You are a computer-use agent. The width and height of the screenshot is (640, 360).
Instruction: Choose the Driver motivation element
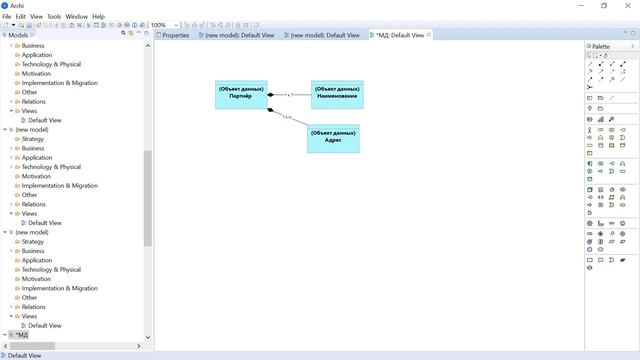click(601, 234)
